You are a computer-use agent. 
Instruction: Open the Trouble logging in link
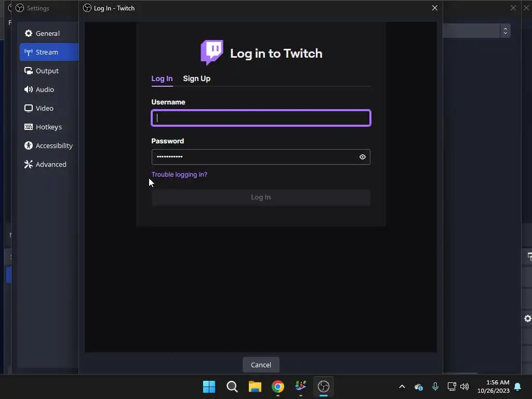179,175
